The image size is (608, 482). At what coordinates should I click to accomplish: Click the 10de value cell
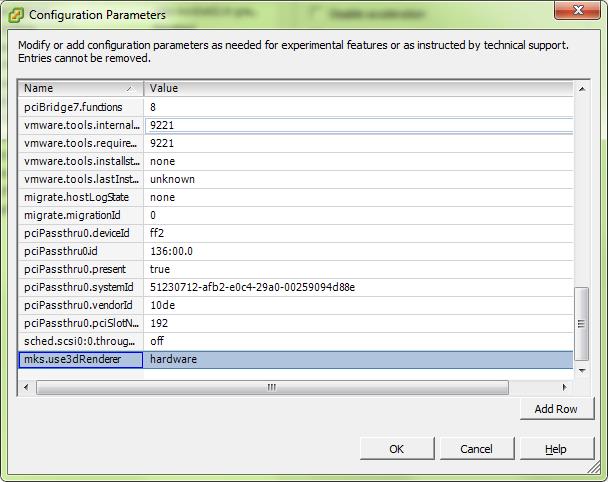click(x=358, y=305)
